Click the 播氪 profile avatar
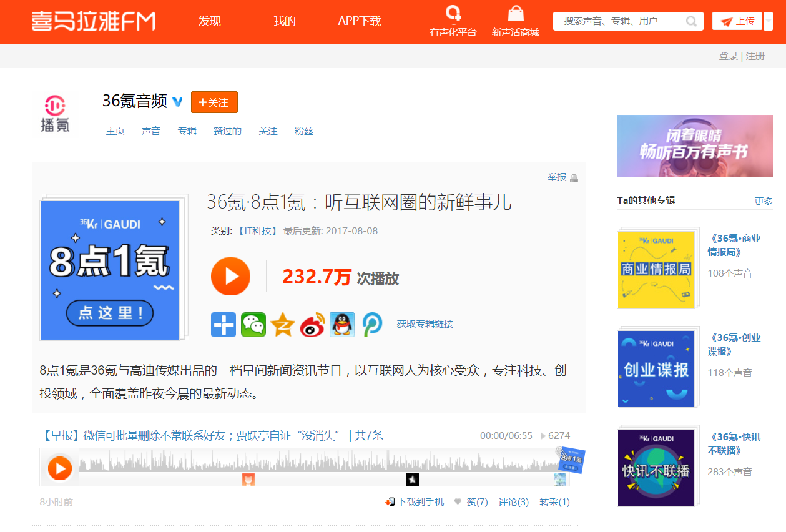The width and height of the screenshot is (786, 532). pyautogui.click(x=56, y=114)
